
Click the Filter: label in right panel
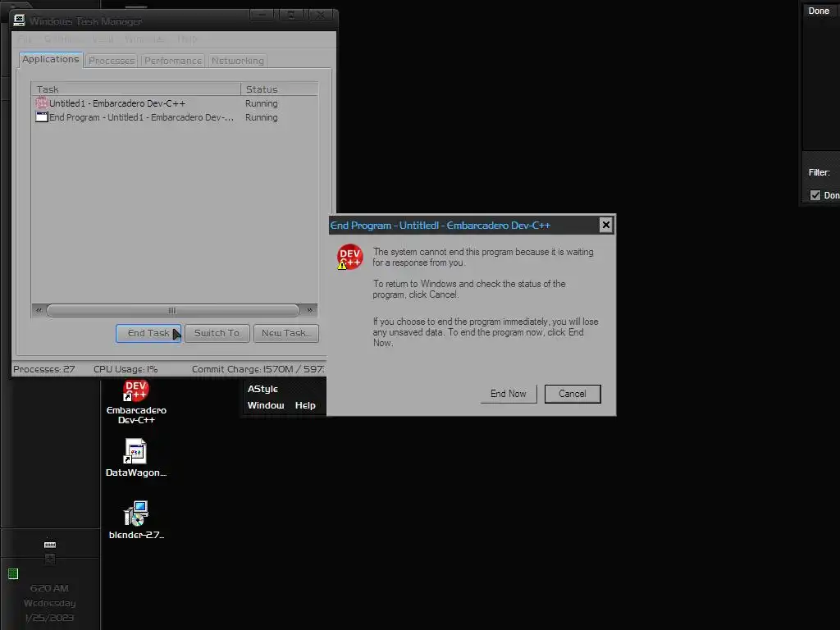click(x=819, y=172)
